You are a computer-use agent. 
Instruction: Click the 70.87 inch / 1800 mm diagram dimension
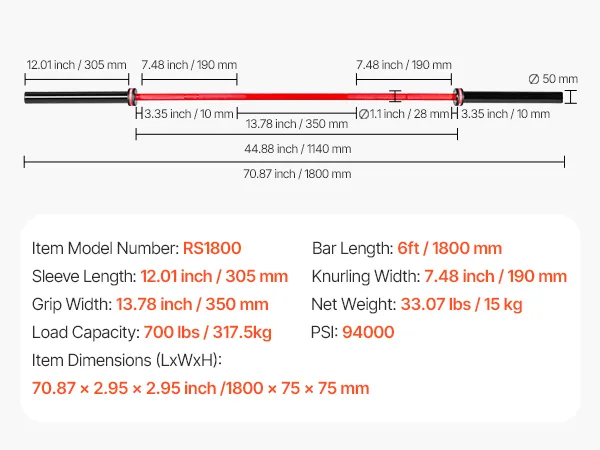[x=297, y=173]
